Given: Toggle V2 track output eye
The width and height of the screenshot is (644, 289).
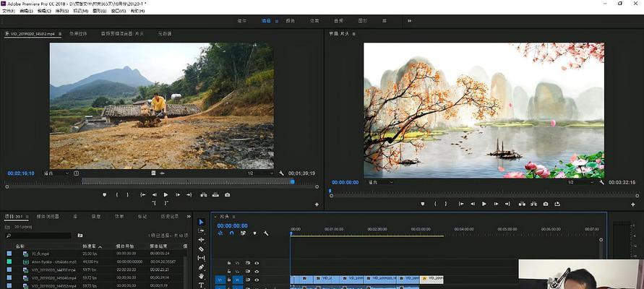Looking at the screenshot, I should point(257,272).
